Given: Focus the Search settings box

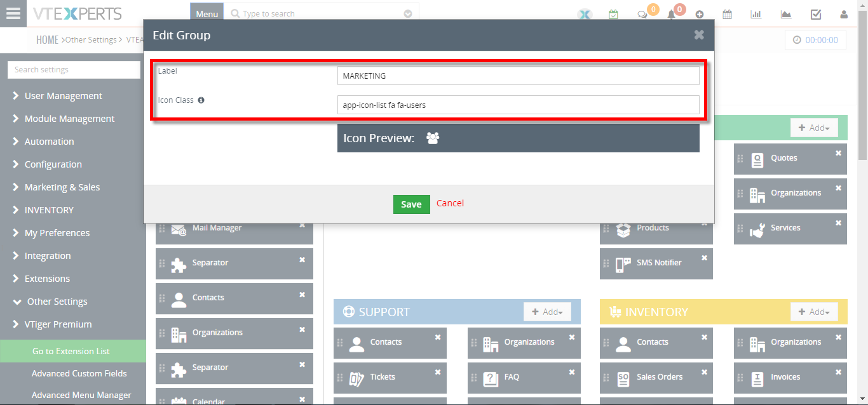Looking at the screenshot, I should coord(74,70).
